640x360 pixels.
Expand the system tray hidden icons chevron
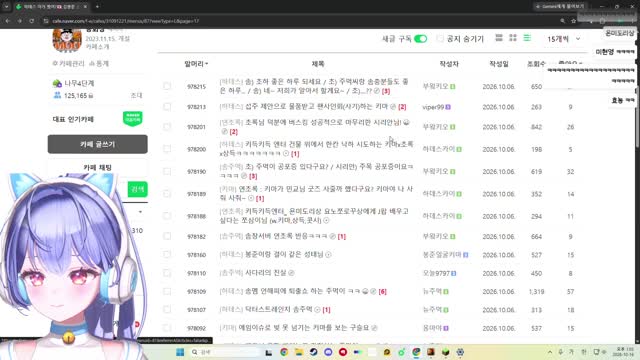550,352
